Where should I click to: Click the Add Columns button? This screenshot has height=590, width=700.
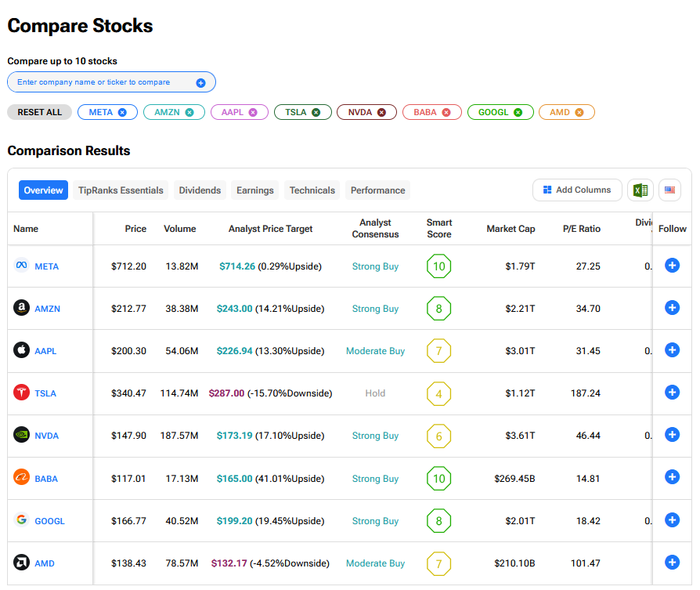(x=577, y=190)
